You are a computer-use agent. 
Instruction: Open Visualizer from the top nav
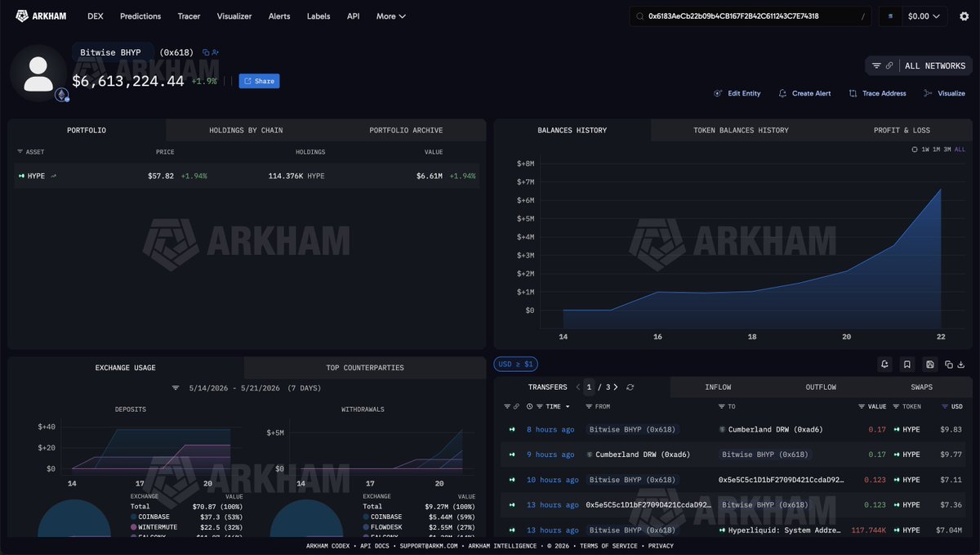(234, 16)
